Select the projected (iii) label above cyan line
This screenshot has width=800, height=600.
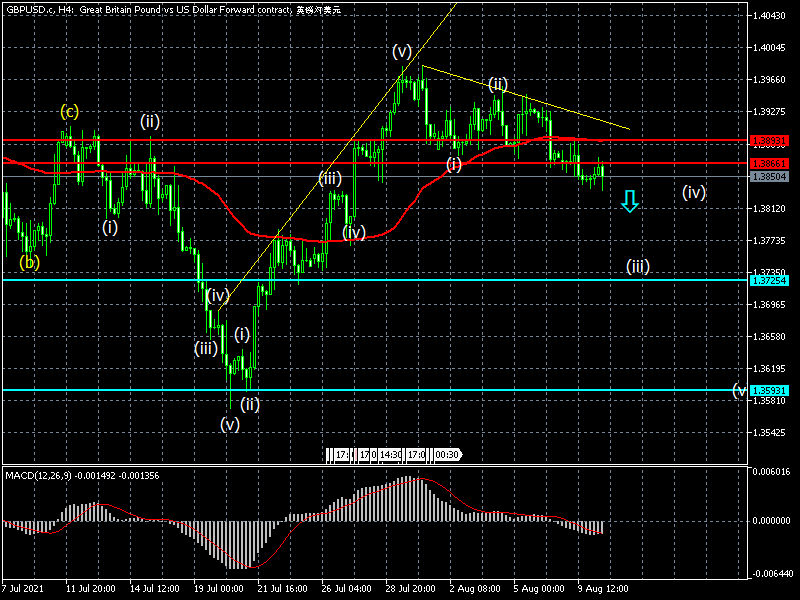639,266
